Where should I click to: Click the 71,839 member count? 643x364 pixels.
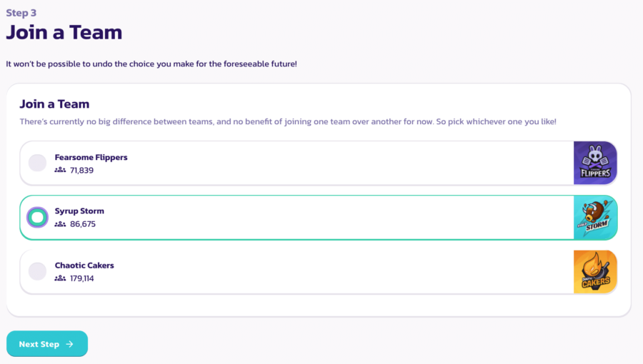pos(81,171)
